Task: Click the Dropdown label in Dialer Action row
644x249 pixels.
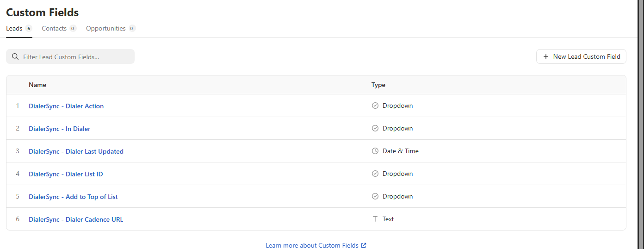Action: [x=398, y=106]
